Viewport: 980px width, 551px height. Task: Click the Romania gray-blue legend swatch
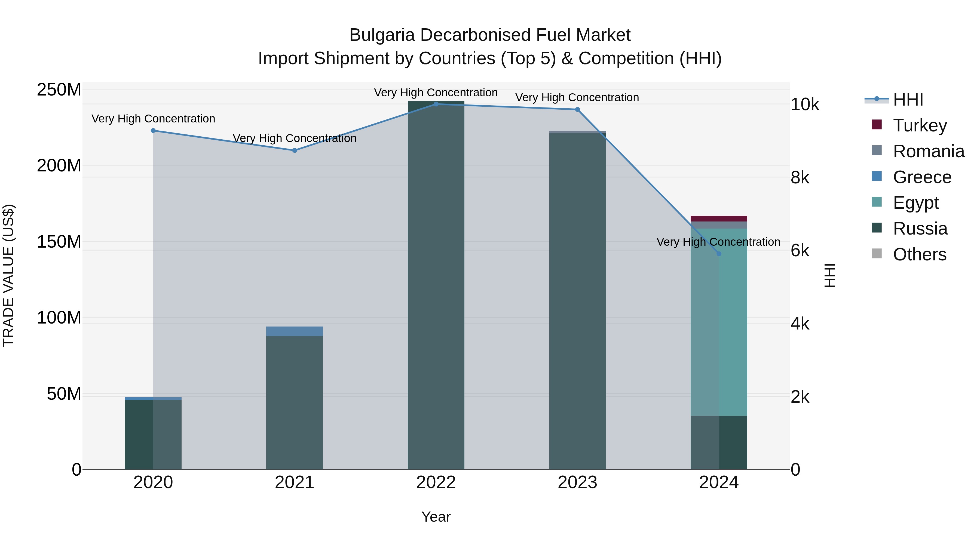click(877, 150)
